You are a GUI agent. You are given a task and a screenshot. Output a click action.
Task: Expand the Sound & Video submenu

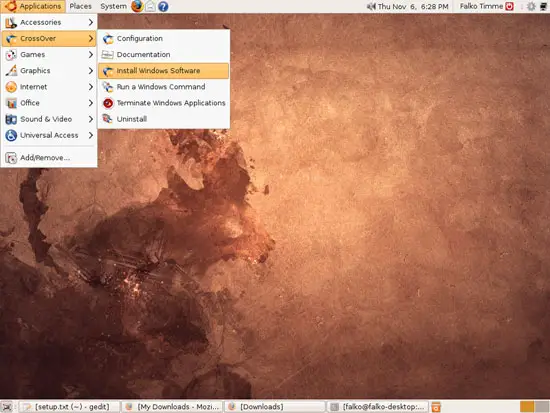tap(49, 119)
